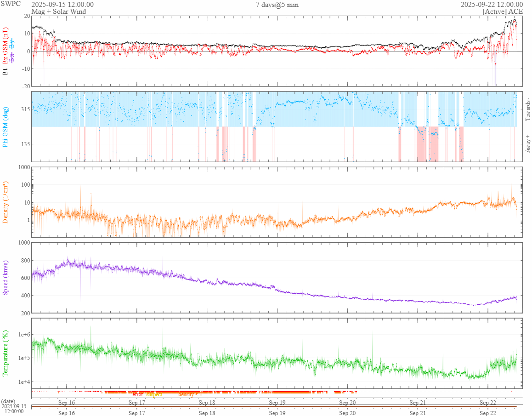
Task: Click the 'Towards -' sector label
Action: [x=528, y=109]
